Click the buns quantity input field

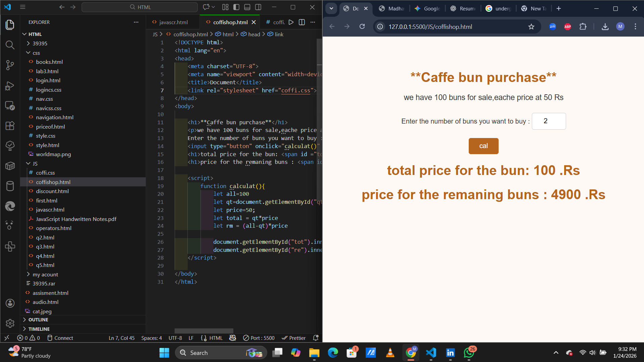[x=549, y=121]
